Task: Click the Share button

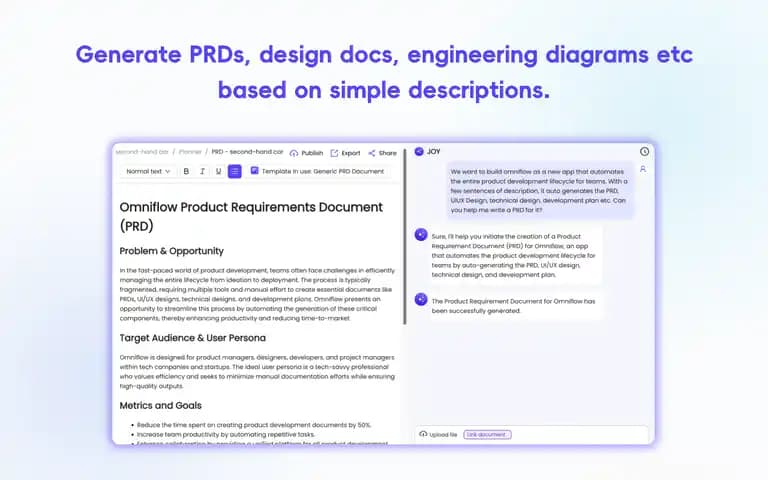Action: 382,153
